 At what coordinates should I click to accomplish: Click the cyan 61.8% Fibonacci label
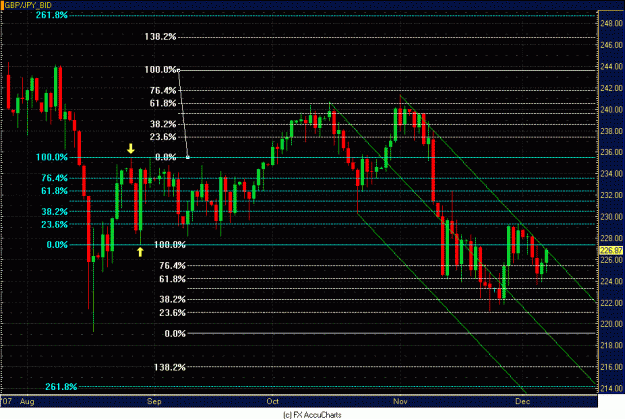pyautogui.click(x=55, y=191)
